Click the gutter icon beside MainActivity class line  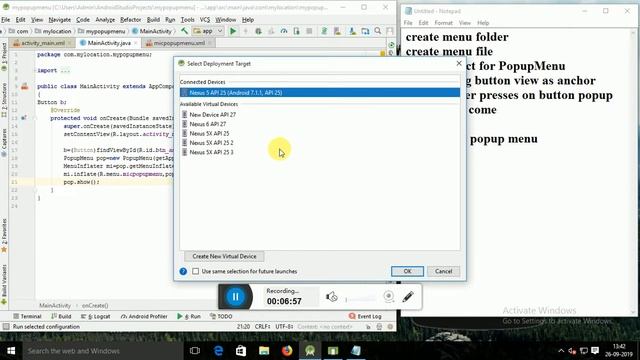pyautogui.click(x=24, y=86)
